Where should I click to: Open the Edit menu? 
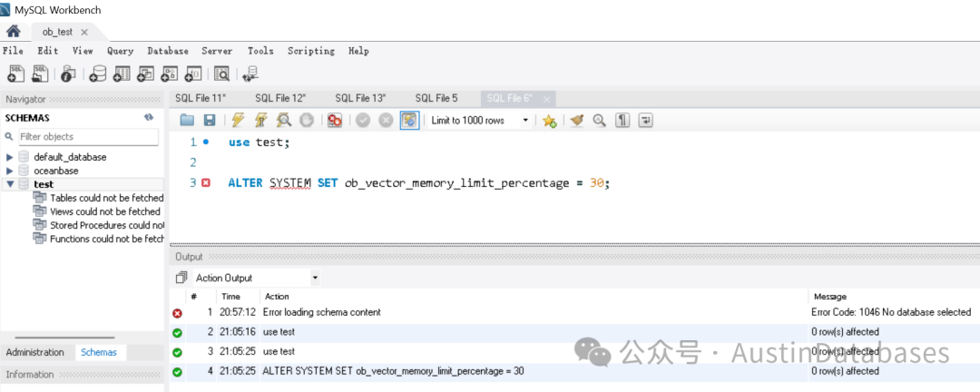[47, 51]
